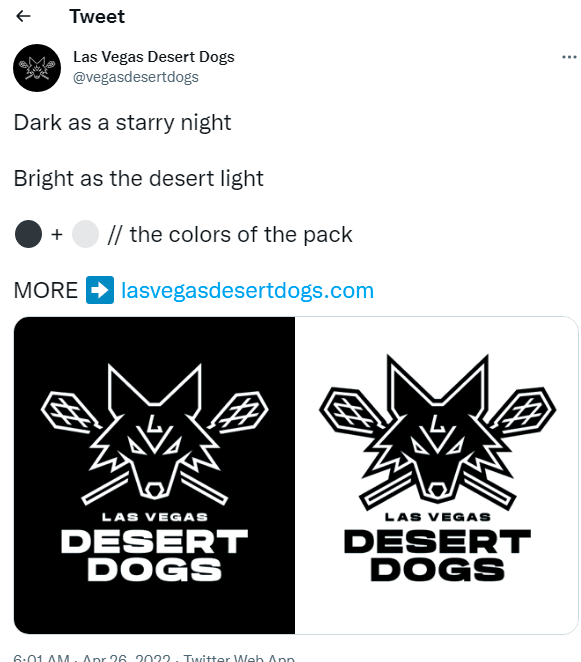Click the white circle emoji
Screen dimensions: 581x662
tap(85, 234)
